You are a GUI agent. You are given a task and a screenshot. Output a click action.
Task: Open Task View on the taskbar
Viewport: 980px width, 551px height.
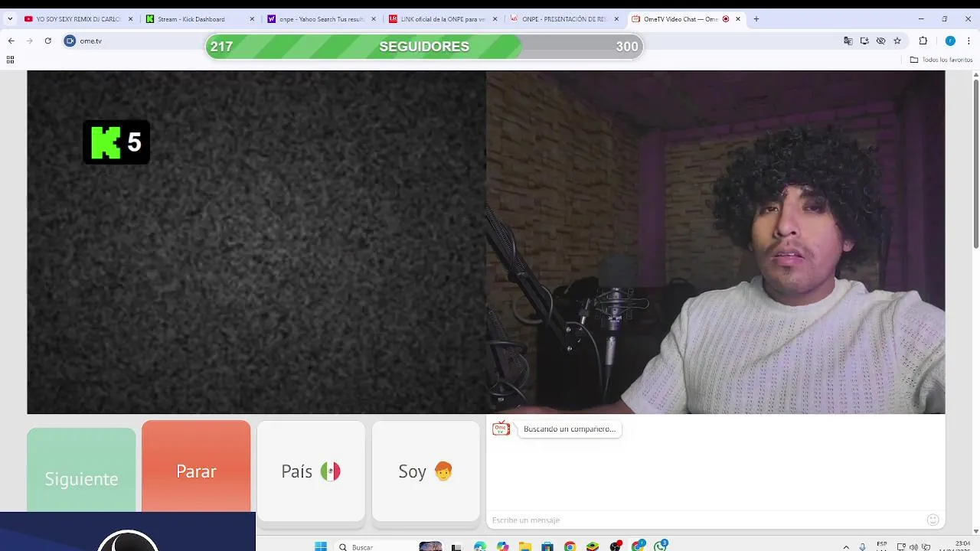(x=456, y=546)
